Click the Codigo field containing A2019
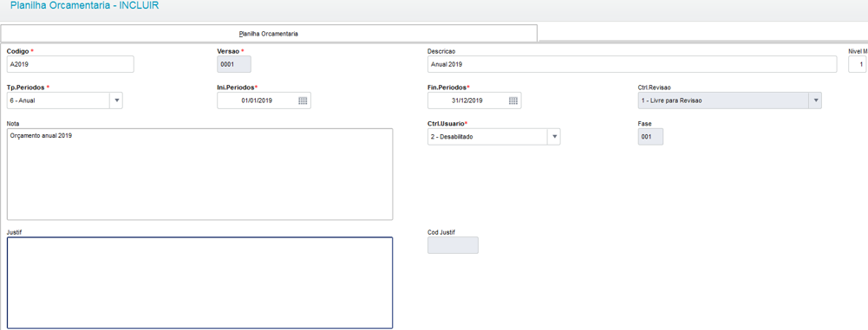Screen dimensions: 868x330 (70, 64)
